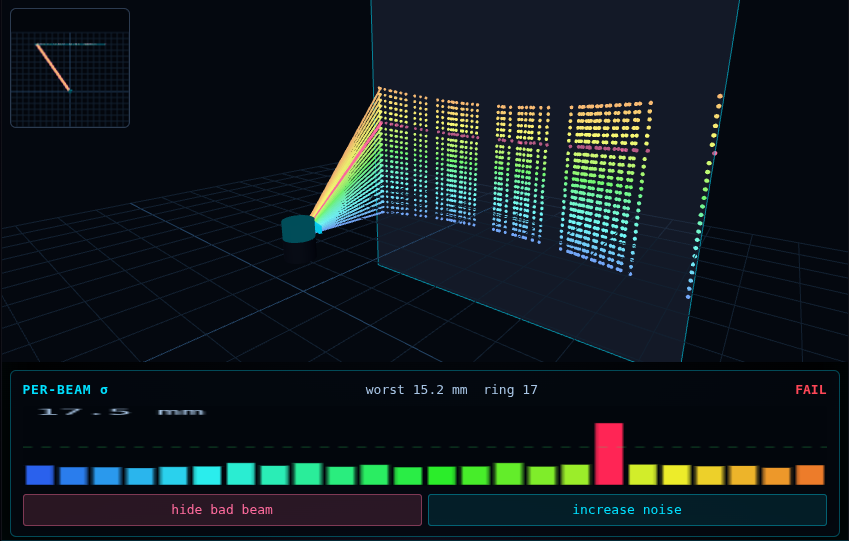Click the hide bad beam button

[222, 510]
